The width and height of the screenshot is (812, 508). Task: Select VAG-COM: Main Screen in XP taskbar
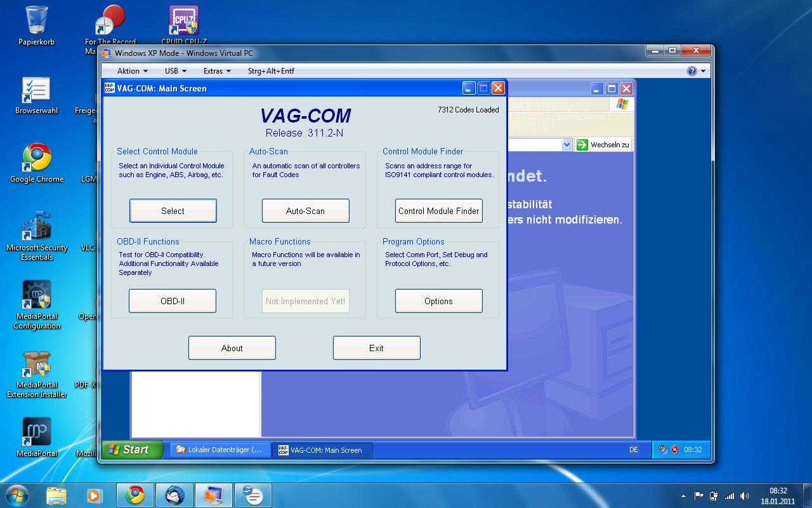pos(322,450)
